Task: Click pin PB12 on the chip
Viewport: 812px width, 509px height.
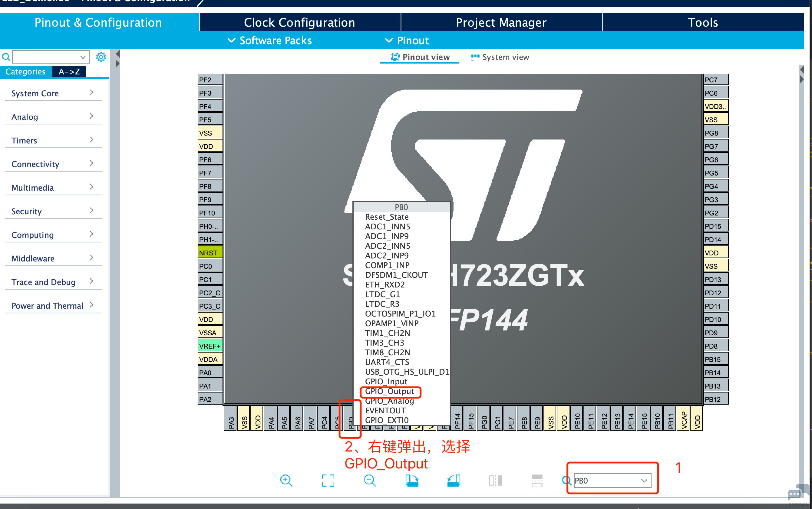Action: click(x=716, y=399)
